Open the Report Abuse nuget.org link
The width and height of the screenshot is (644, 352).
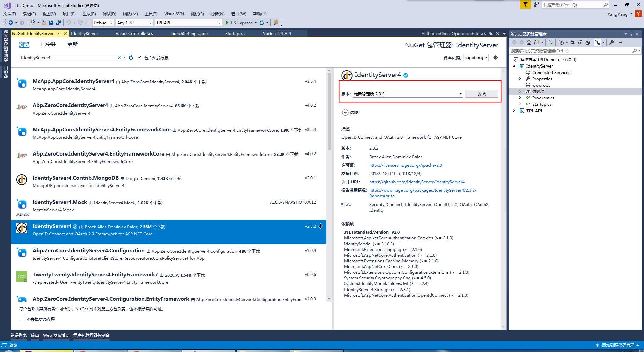pos(423,193)
